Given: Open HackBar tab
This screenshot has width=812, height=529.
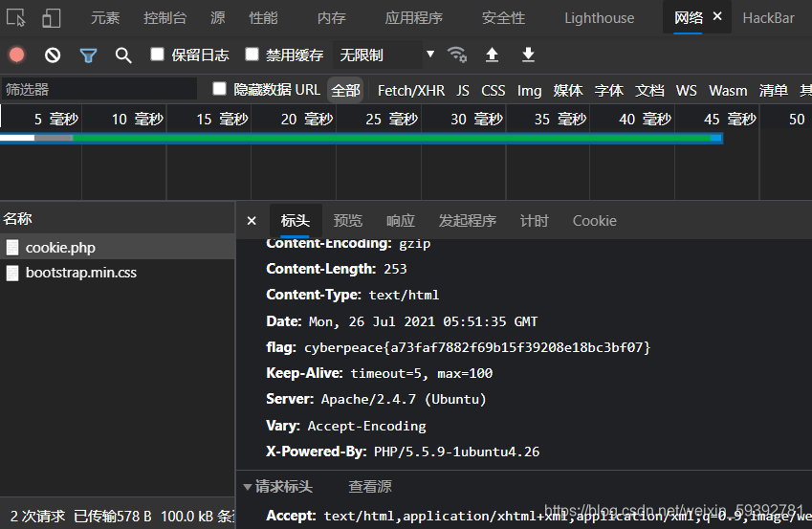Looking at the screenshot, I should tap(769, 18).
